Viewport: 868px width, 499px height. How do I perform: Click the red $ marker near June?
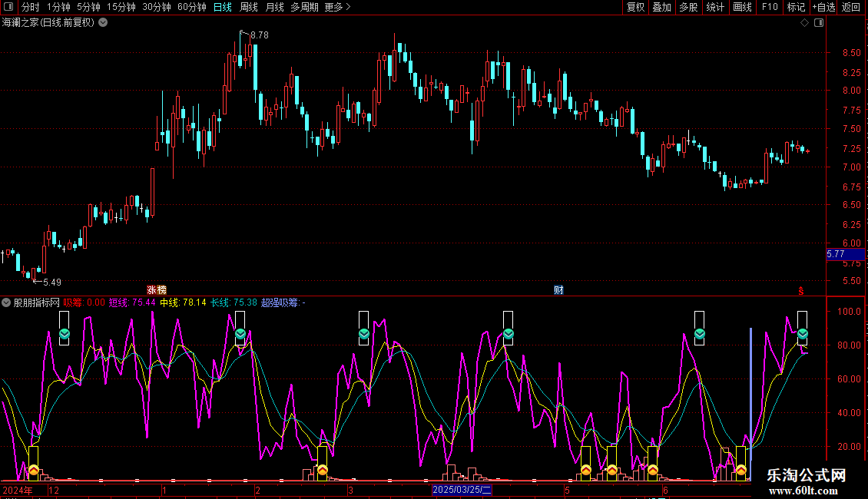coord(801,291)
